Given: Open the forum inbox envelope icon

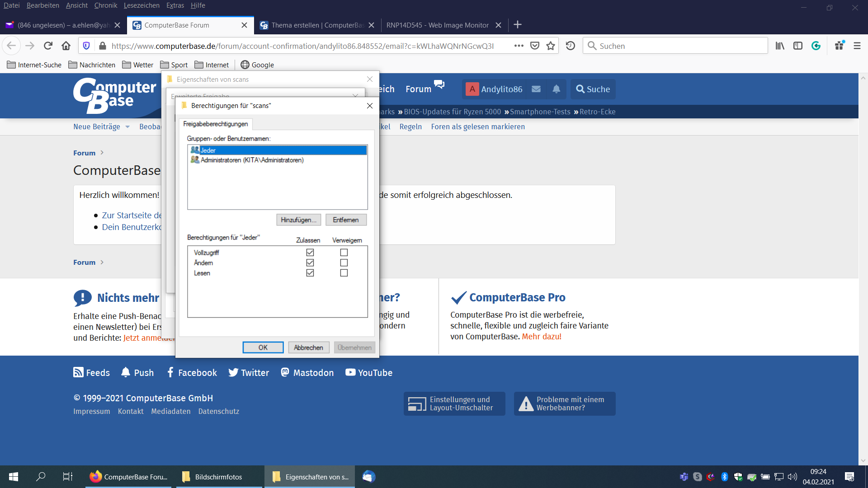Looking at the screenshot, I should click(x=536, y=89).
